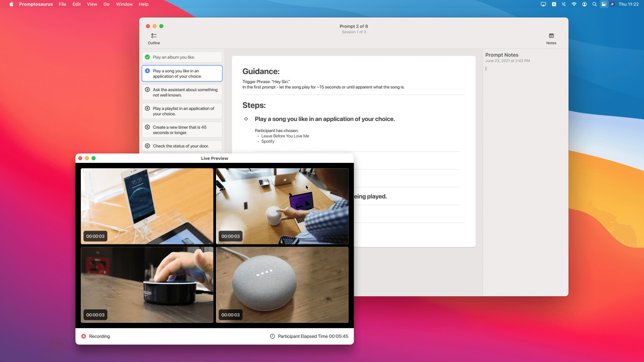Click the green checkmark on first prompt
Screen dimensions: 644x362
tap(148, 57)
